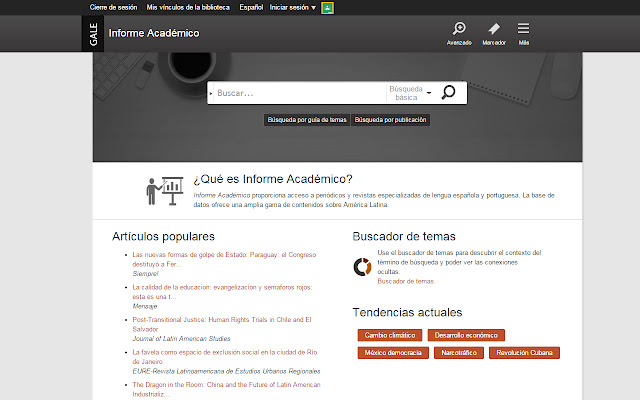Click Cierre de sesión link
Screen dimensions: 640x400
pyautogui.click(x=113, y=7)
